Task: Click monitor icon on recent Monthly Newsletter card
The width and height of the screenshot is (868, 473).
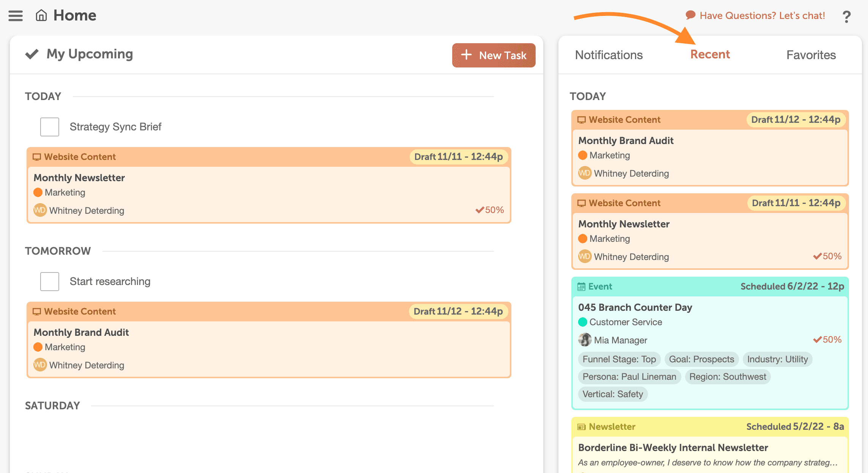Action: 582,203
